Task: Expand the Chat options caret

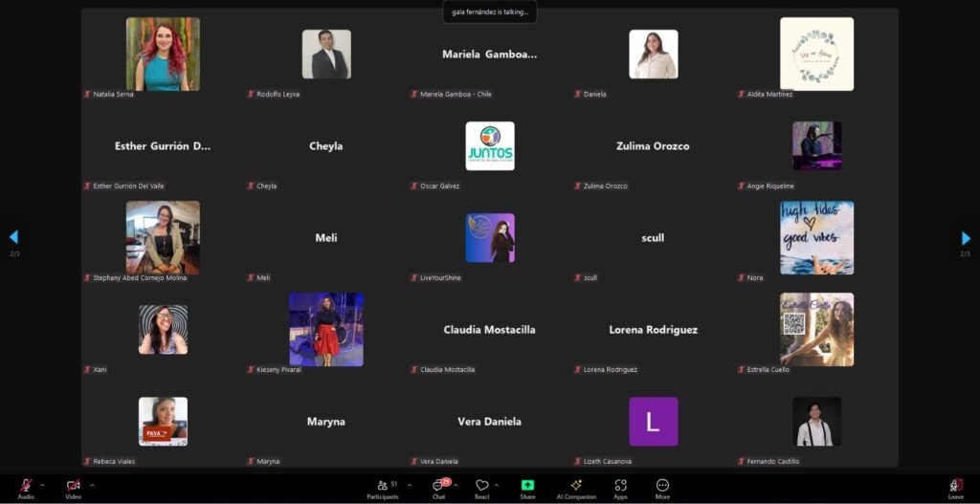Action: coord(456,485)
